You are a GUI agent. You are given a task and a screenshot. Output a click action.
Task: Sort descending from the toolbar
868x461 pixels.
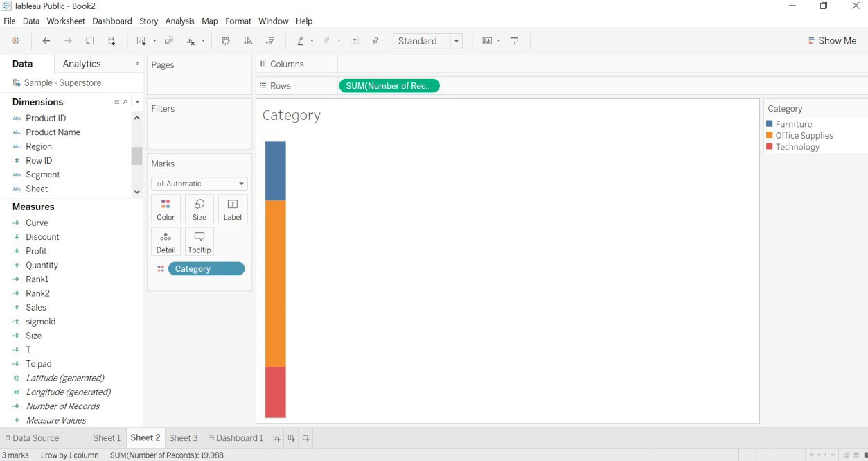coord(270,41)
